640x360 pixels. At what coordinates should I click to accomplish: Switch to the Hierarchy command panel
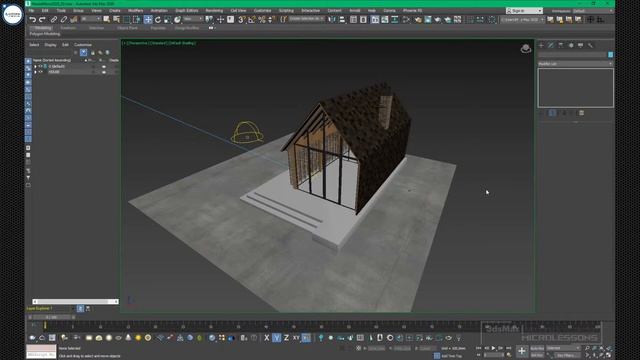561,45
